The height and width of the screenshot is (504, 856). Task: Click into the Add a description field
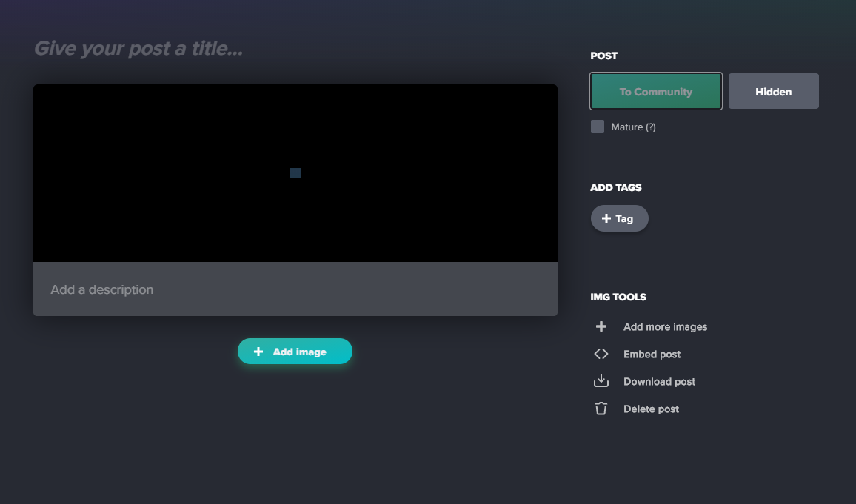pyautogui.click(x=295, y=289)
